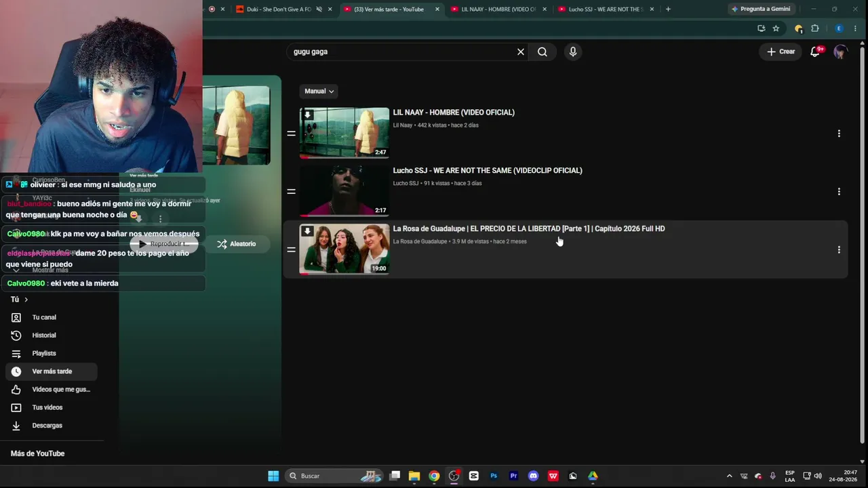Grab the reorder handle for LIL NAAY video
Image resolution: width=868 pixels, height=488 pixels.
pos(291,134)
